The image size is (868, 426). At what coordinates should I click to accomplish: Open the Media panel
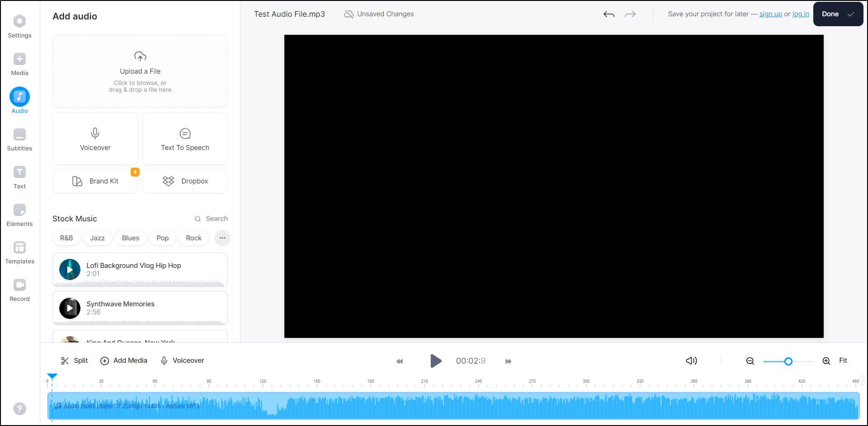[19, 63]
